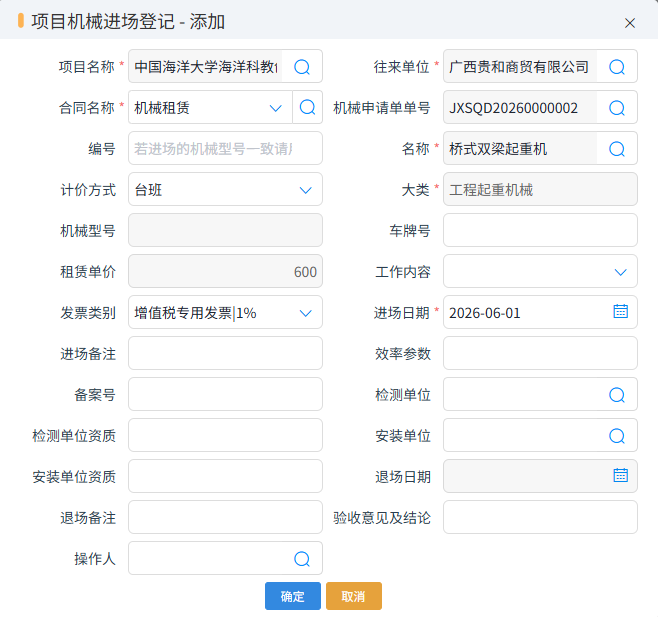Focus the 验收意见及结论 input field
The width and height of the screenshot is (658, 617).
pyautogui.click(x=540, y=517)
